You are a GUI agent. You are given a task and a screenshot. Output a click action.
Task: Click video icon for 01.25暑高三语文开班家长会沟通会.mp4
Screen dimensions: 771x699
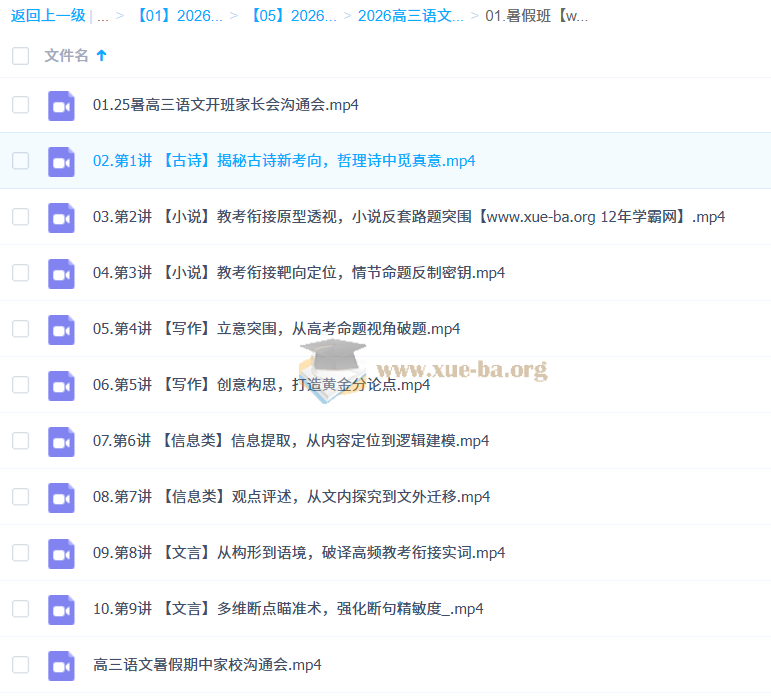point(61,105)
